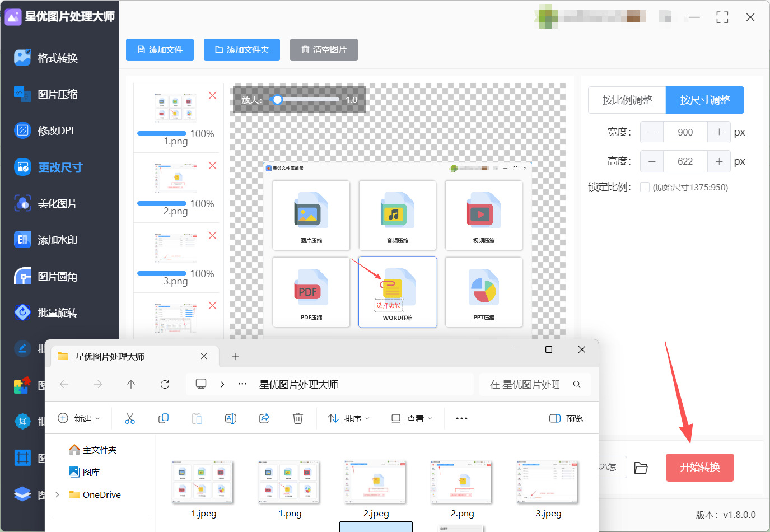The width and height of the screenshot is (770, 532).
Task: Open 主文件夹 in the navigation pane
Action: click(x=93, y=450)
